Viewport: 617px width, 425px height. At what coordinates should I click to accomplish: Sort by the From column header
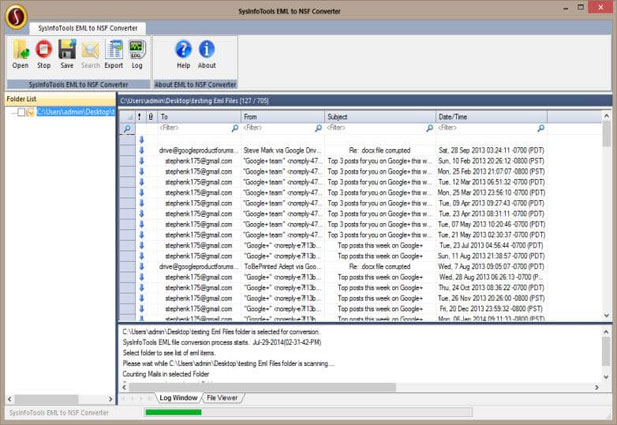coord(283,116)
